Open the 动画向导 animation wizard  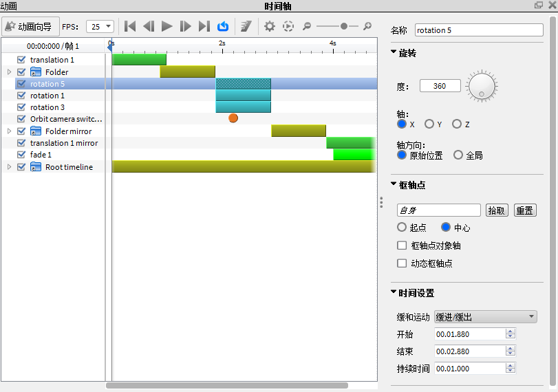tap(30, 27)
